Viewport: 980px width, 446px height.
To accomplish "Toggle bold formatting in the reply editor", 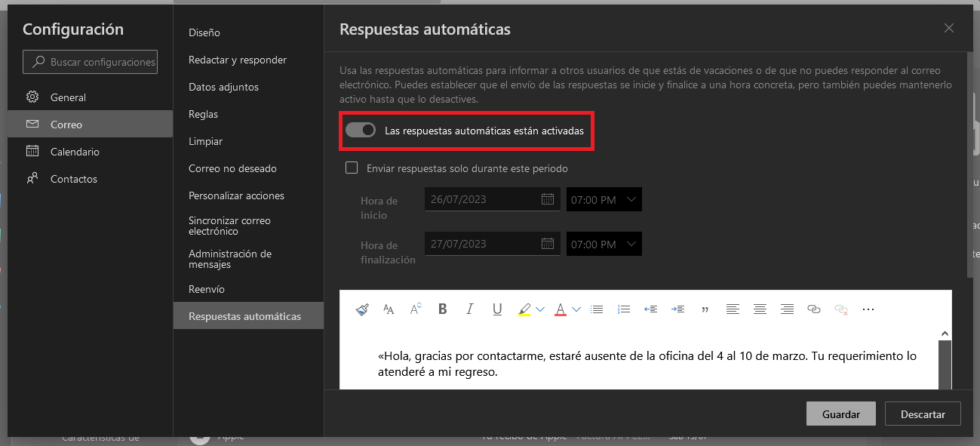I will click(442, 309).
